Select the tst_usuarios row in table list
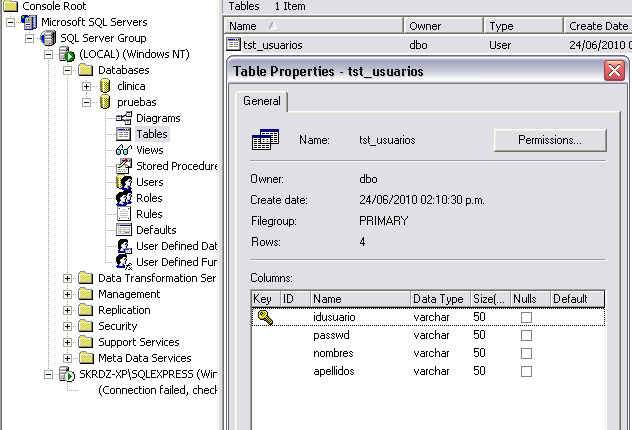632x430 pixels. pyautogui.click(x=428, y=45)
